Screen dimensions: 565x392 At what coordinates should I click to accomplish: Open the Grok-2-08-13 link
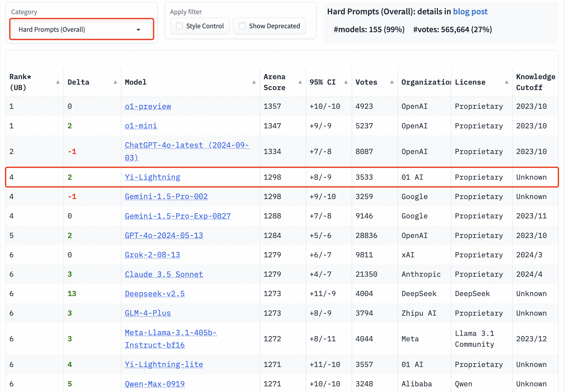[152, 255]
